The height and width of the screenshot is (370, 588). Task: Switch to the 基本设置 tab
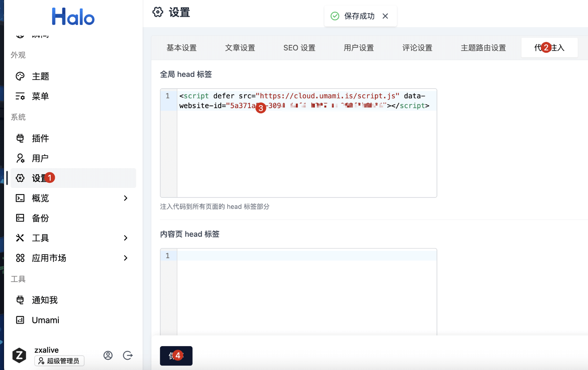[182, 48]
